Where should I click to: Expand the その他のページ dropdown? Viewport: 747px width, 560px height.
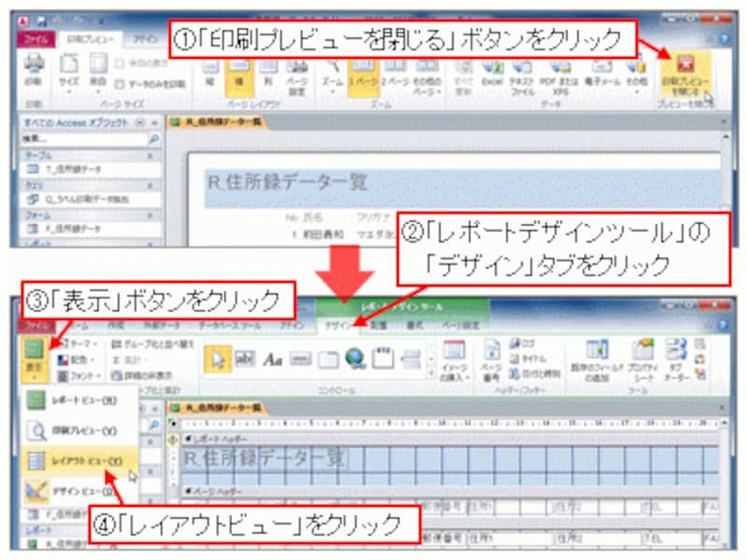coord(427,77)
